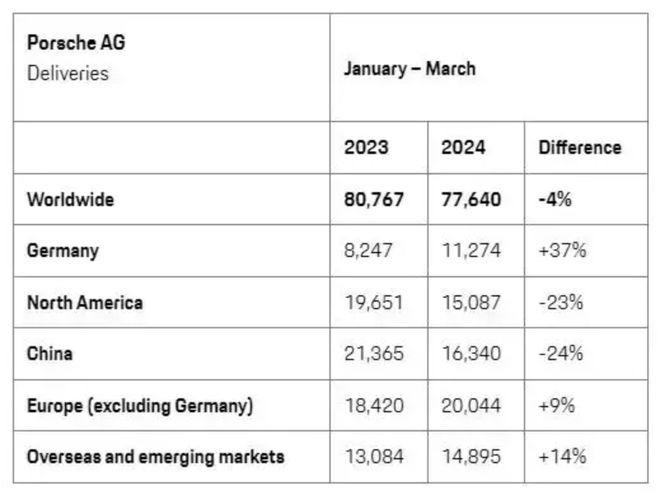Select the January – March header cell

coord(409,69)
